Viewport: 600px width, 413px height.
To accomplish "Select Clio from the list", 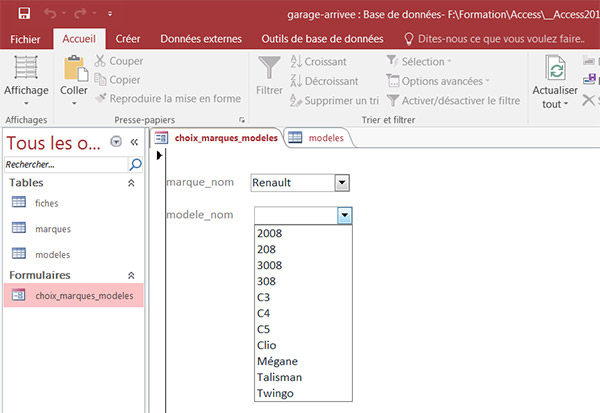I will (303, 345).
